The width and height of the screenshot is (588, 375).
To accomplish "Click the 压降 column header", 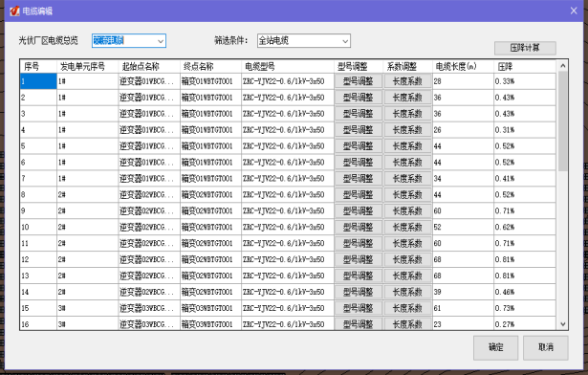I will [x=525, y=66].
